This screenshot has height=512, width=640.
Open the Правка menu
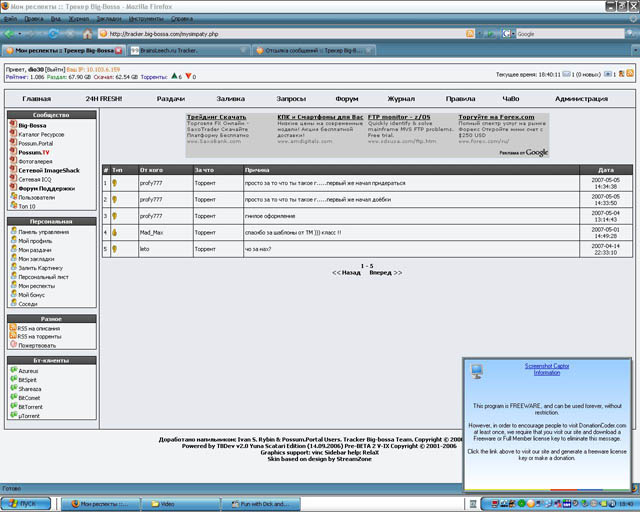[33, 19]
